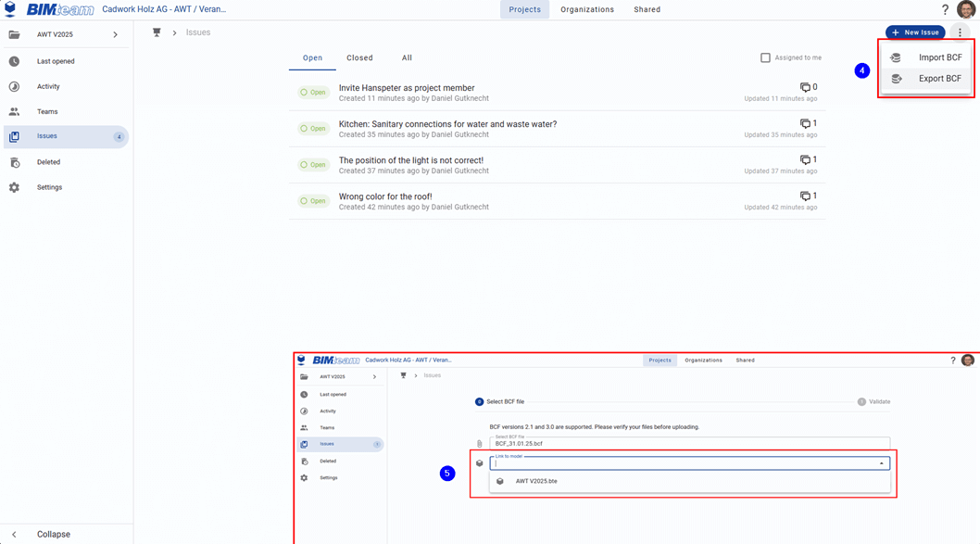Open Deleted items in sidebar
The image size is (980, 544).
tap(48, 162)
